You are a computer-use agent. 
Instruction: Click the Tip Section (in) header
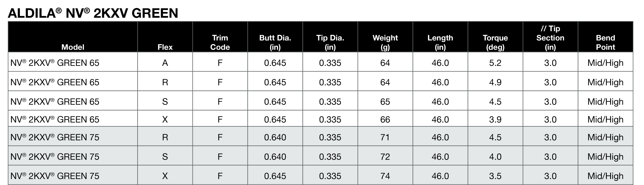click(x=550, y=38)
